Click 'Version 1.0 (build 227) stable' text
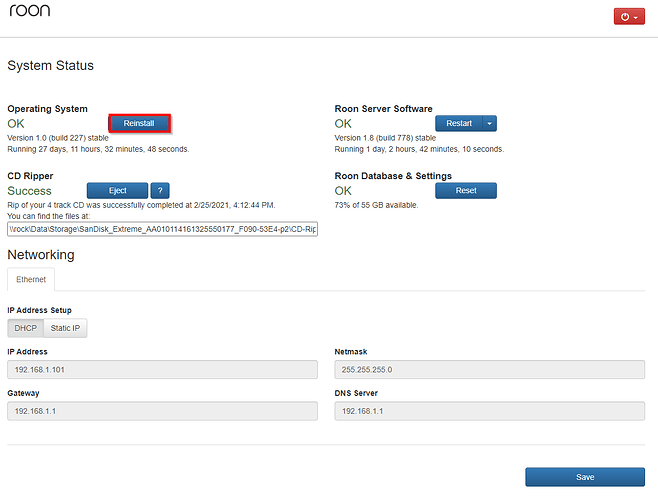 (58, 138)
